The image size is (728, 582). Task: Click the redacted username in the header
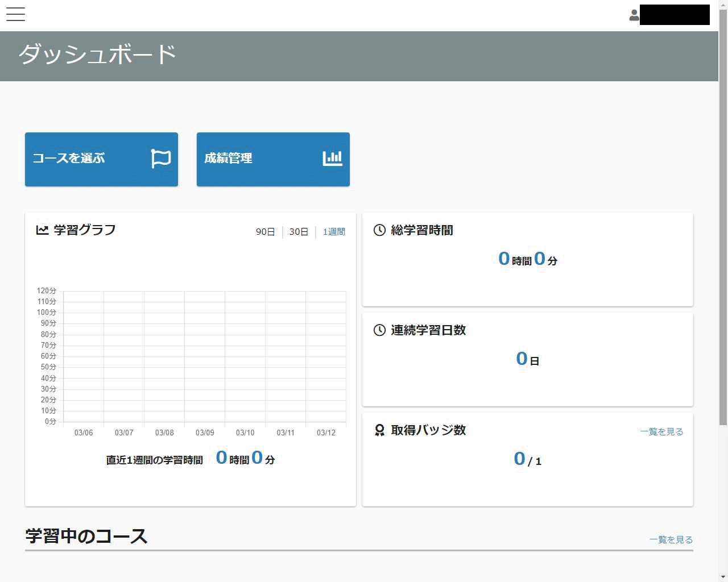675,15
